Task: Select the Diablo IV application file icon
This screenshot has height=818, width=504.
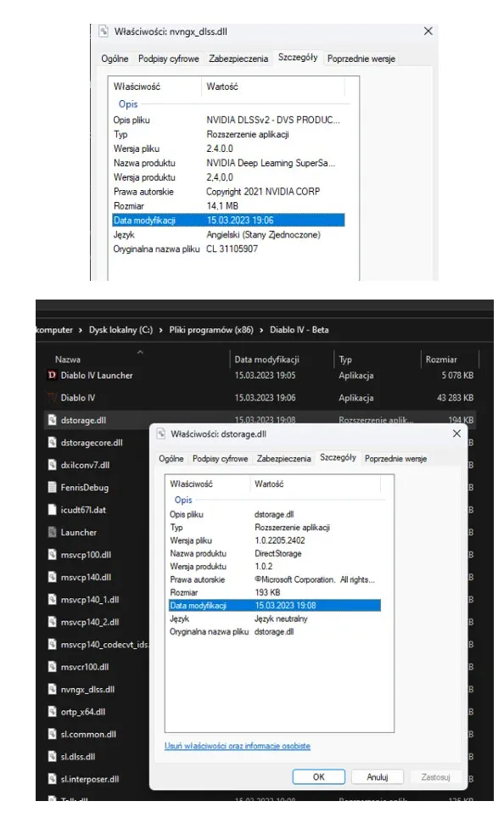Action: point(52,397)
